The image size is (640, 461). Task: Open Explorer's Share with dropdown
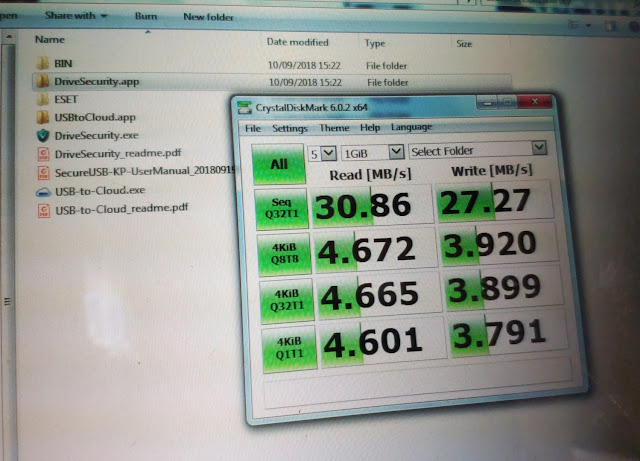pos(76,16)
